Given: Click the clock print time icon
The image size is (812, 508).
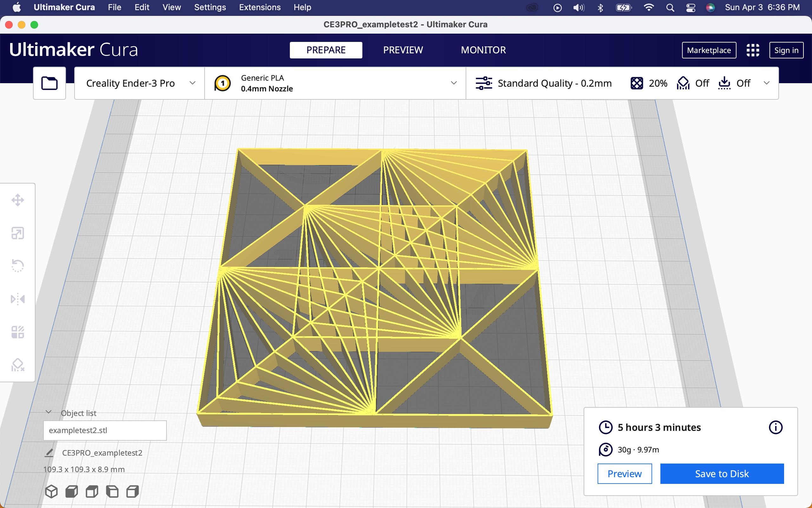Looking at the screenshot, I should [605, 427].
